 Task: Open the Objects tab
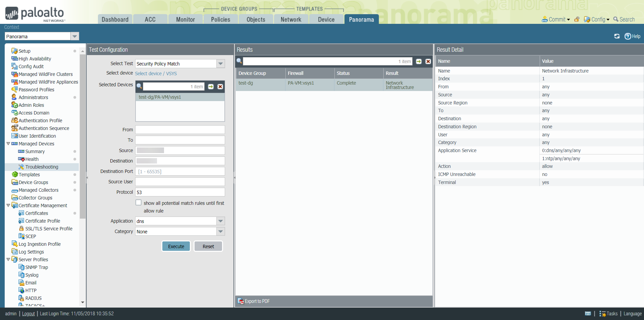[256, 19]
